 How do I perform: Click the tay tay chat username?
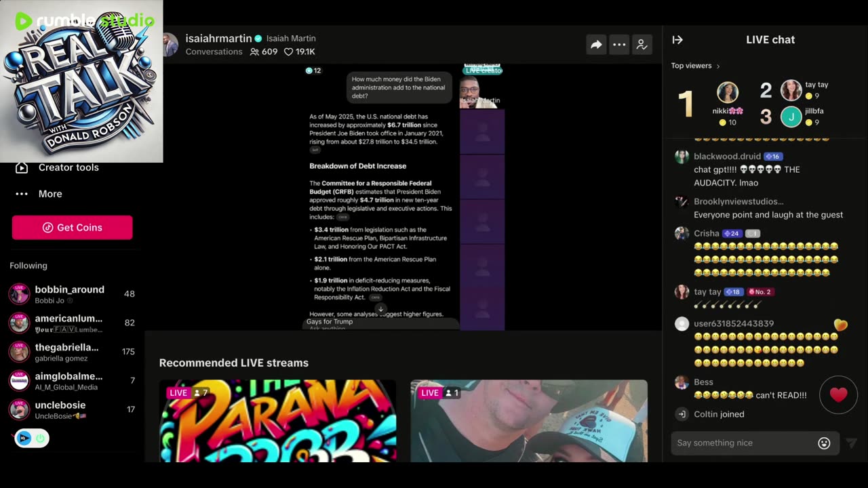click(707, 292)
